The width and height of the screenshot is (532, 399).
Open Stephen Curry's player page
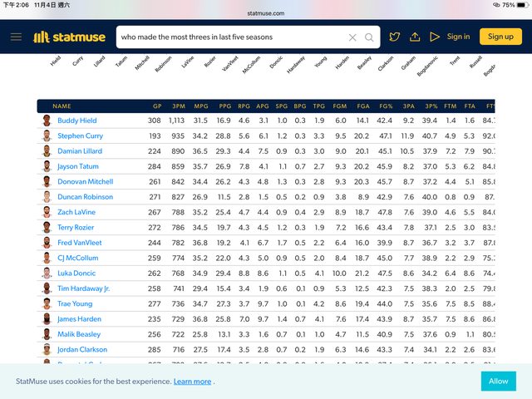click(81, 136)
